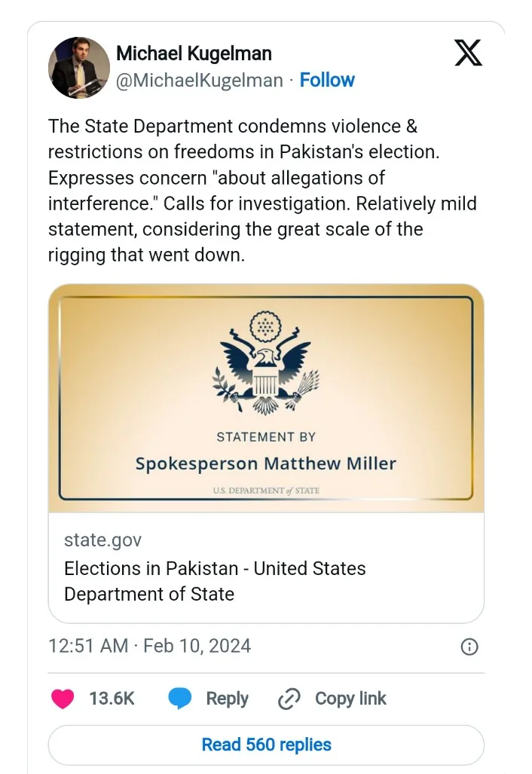
Task: Click the chain link copy icon
Action: coord(289,699)
